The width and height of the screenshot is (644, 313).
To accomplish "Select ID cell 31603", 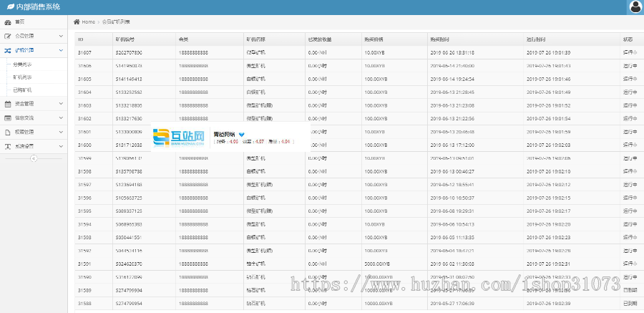I will click(x=84, y=105).
